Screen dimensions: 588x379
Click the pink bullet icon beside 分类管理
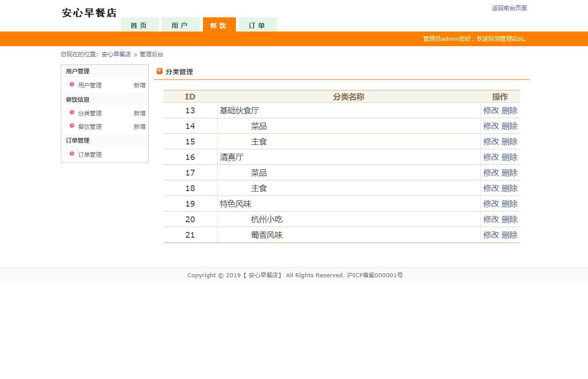click(x=72, y=112)
